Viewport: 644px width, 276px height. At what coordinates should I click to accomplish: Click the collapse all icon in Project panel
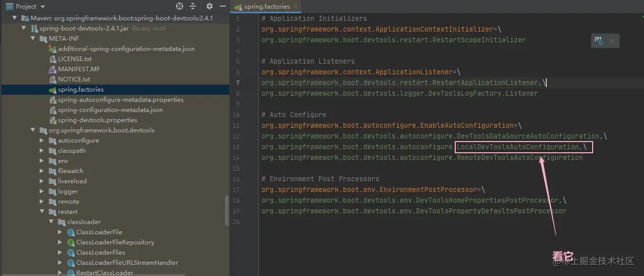coord(192,7)
